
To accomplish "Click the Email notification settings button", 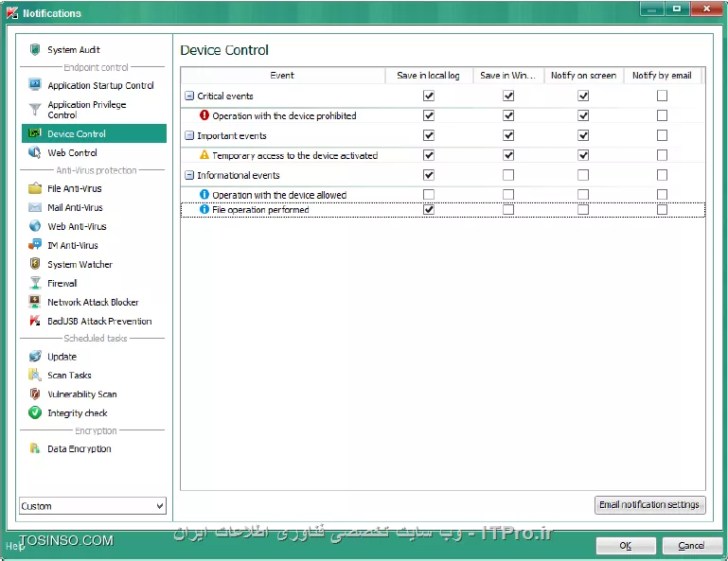I will 649,504.
